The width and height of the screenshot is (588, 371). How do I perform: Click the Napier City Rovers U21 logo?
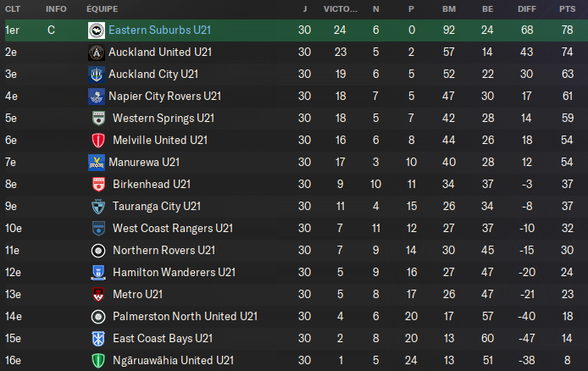(97, 97)
